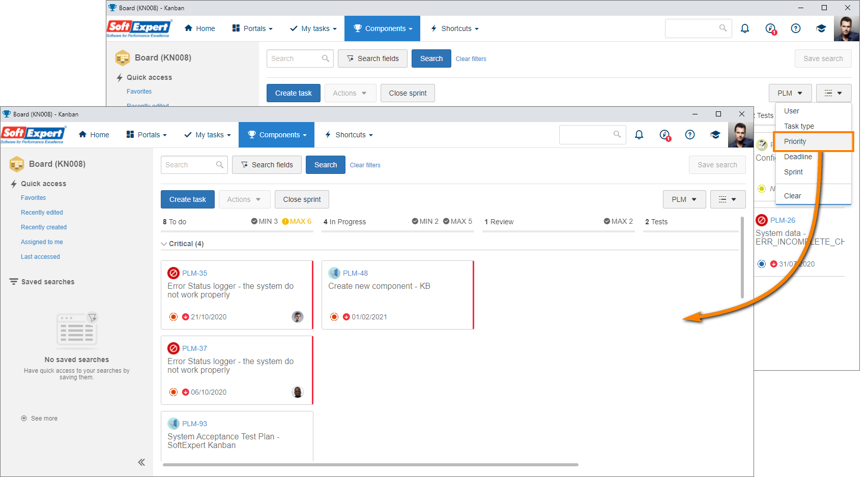This screenshot has height=477, width=868.
Task: Open the PLM-48 task link
Action: 356,273
